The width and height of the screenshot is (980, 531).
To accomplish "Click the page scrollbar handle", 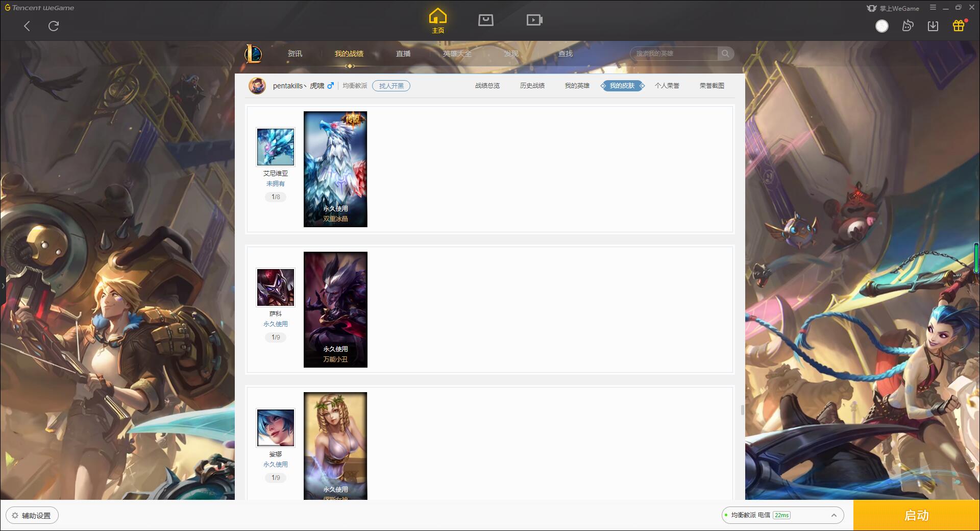I will click(742, 410).
